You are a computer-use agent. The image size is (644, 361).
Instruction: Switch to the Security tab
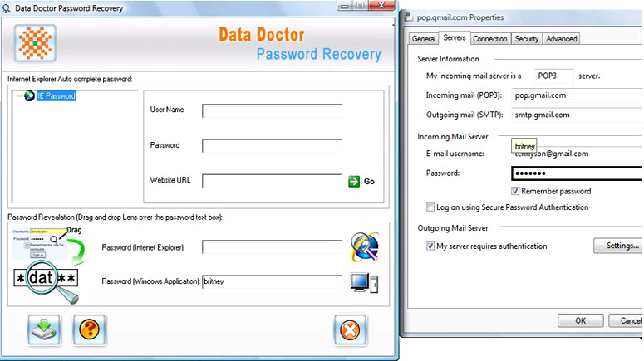(527, 39)
